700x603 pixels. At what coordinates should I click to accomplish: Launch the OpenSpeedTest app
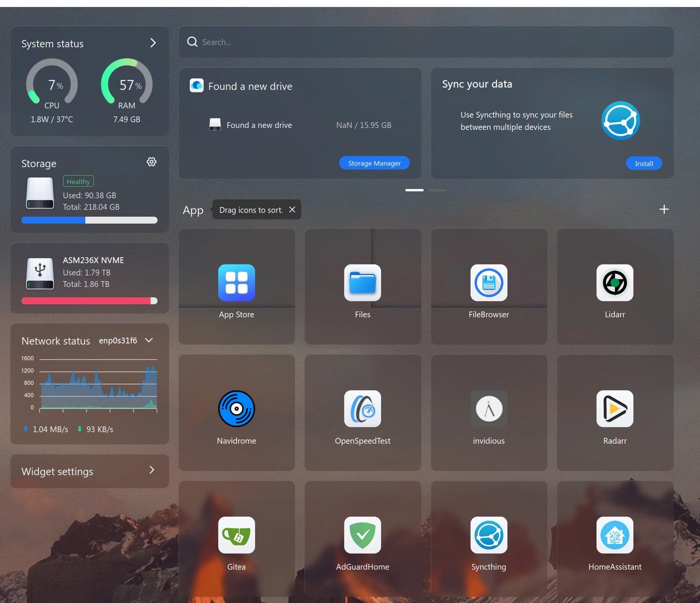click(x=362, y=409)
